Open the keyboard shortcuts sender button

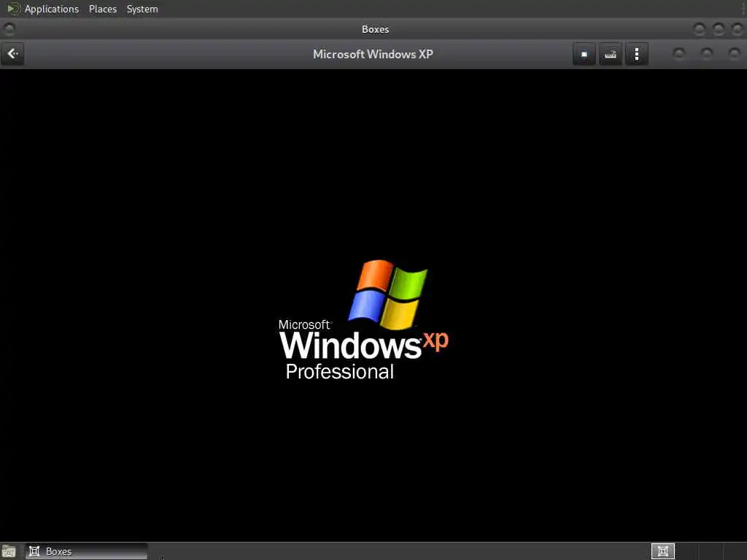click(x=611, y=54)
